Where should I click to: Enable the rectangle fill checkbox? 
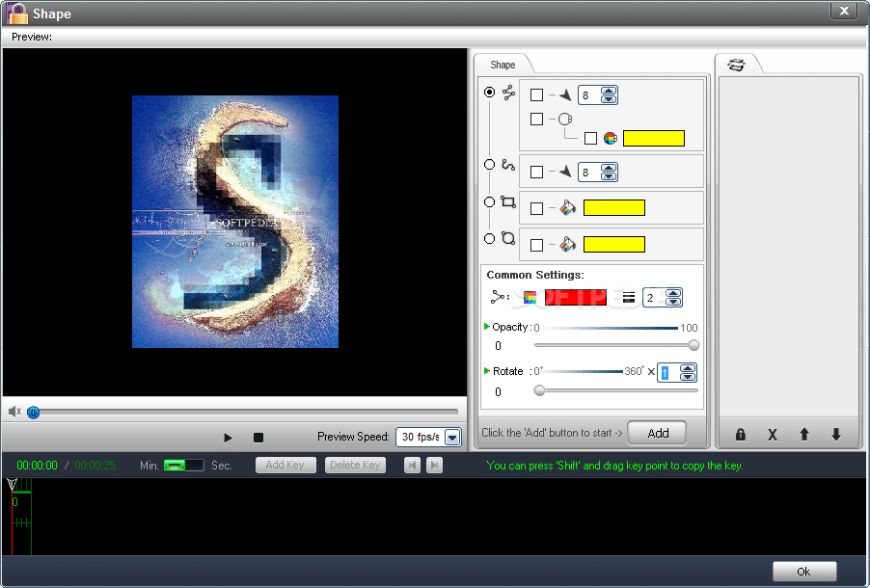coord(536,208)
